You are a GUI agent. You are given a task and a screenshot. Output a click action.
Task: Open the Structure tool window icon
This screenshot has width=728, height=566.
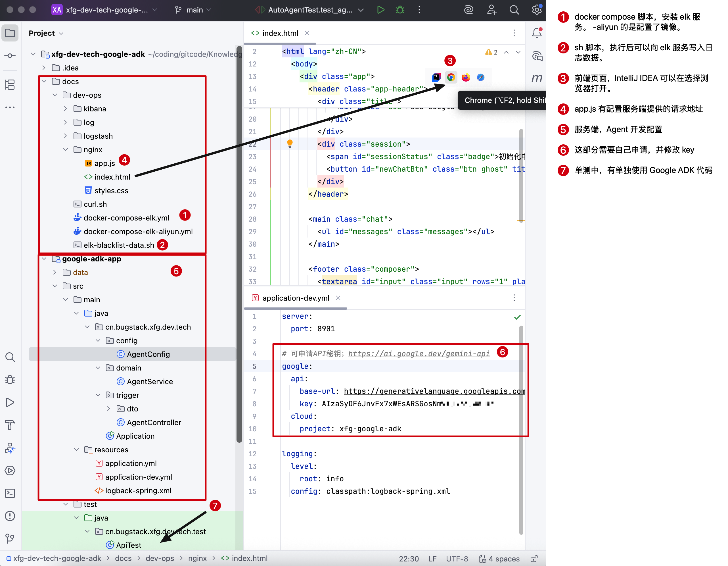click(10, 85)
